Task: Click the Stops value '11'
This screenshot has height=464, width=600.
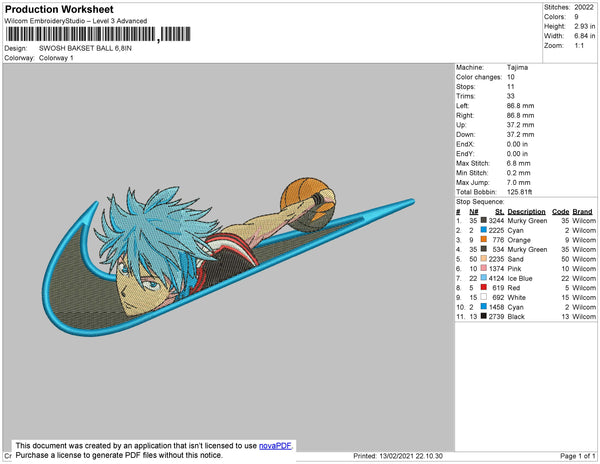Action: (511, 86)
